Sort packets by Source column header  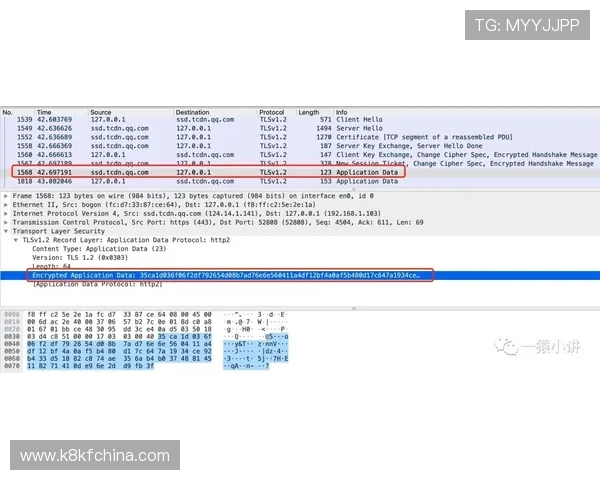tap(101, 112)
